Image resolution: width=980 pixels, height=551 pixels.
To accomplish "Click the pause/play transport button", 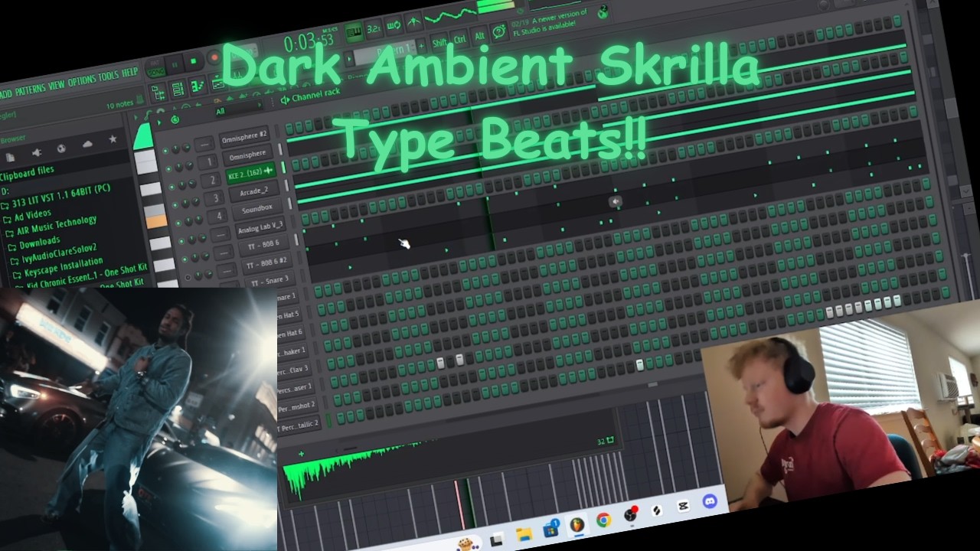I will pos(175,65).
